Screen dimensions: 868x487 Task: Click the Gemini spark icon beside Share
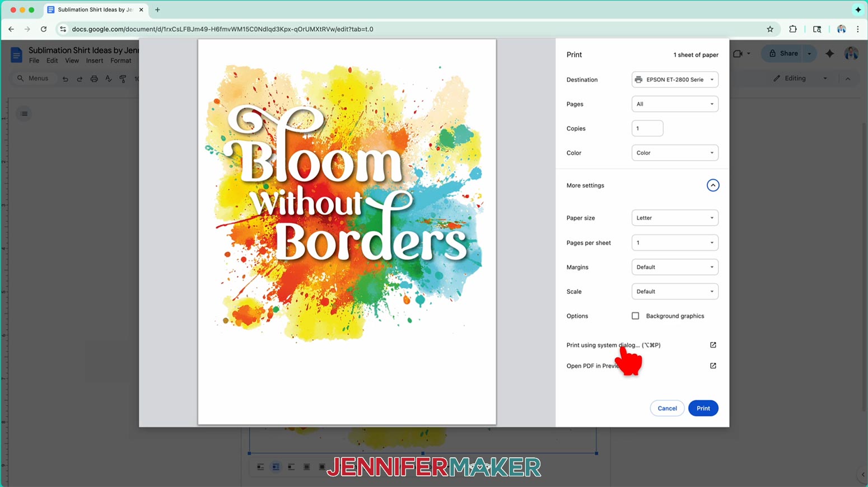point(830,54)
